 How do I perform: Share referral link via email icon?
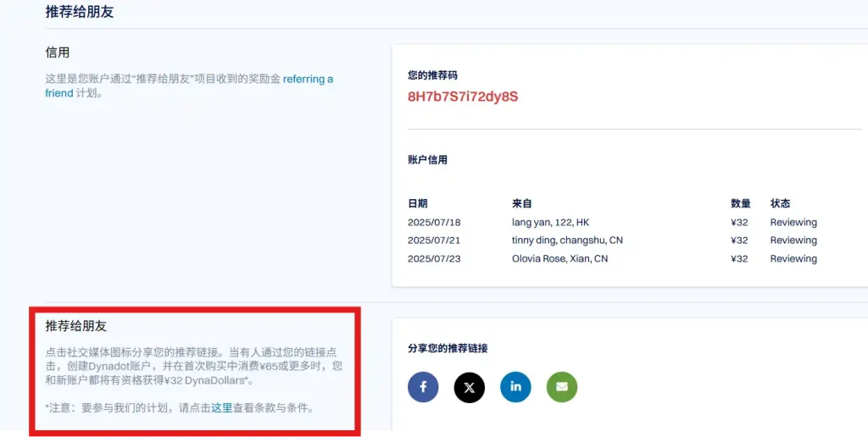coord(562,387)
